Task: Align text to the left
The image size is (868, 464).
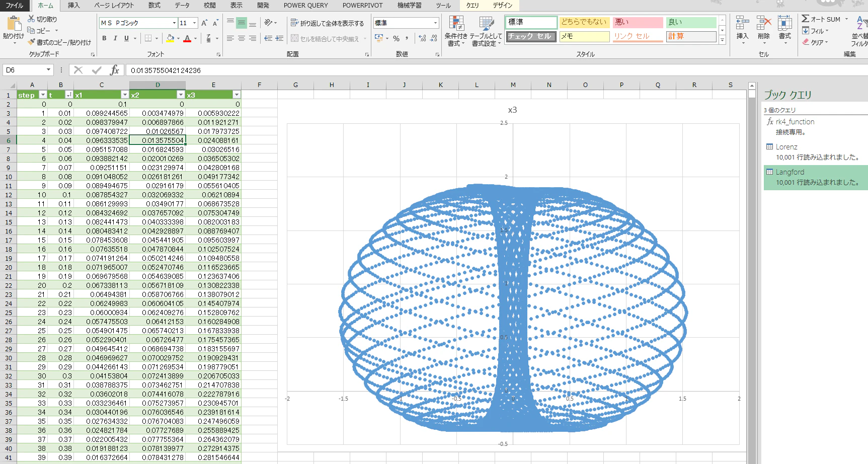Action: click(x=230, y=38)
